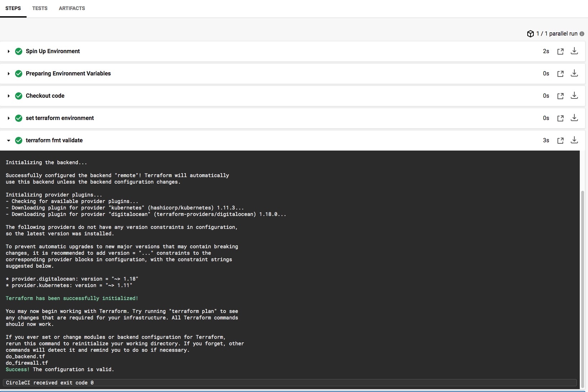The height and width of the screenshot is (392, 588).
Task: Download terraform fmt validate log
Action: click(x=574, y=140)
